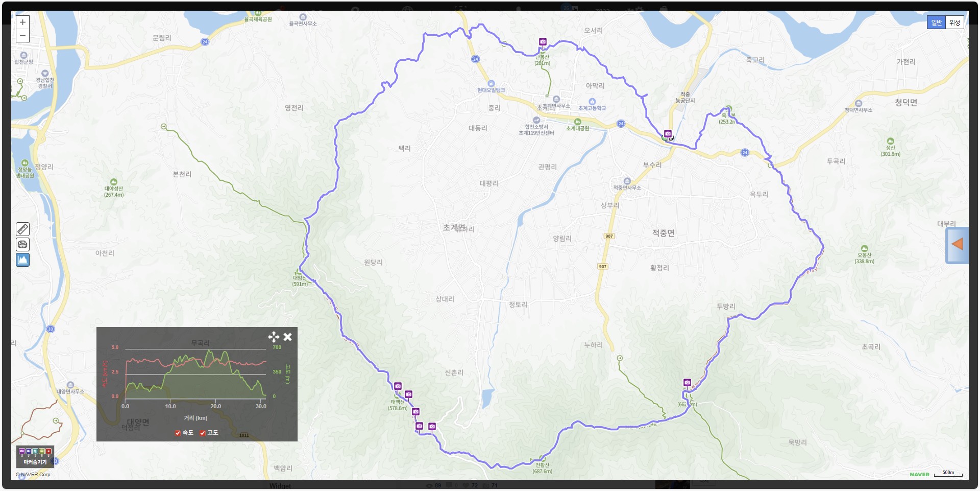Click the 천황산 (687.6m) mountain label

(x=543, y=468)
